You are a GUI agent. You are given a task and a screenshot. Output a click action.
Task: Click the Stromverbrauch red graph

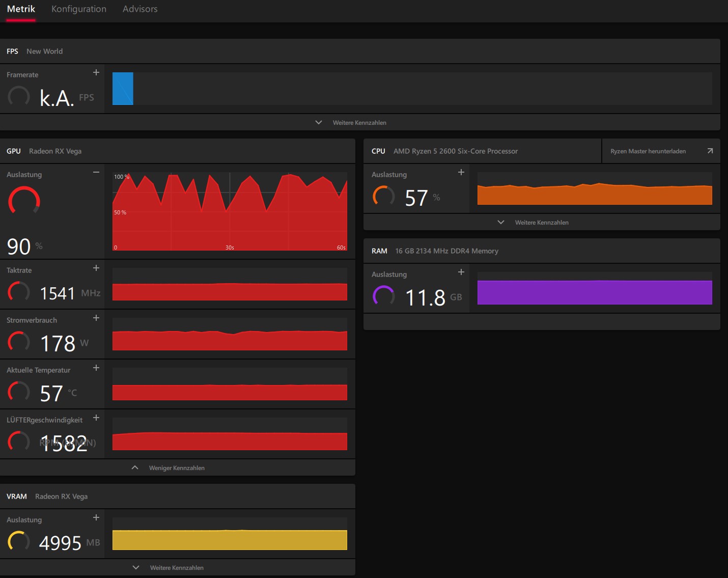(230, 334)
